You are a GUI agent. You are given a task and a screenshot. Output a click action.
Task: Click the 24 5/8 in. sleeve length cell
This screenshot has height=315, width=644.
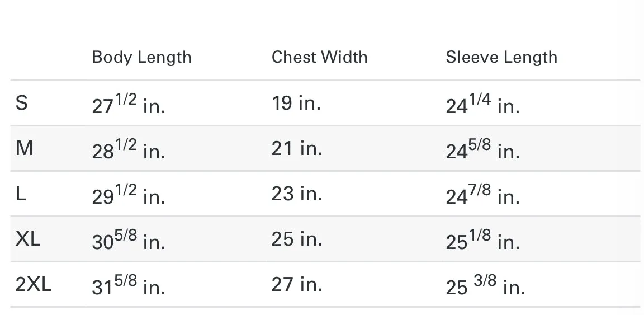click(483, 149)
